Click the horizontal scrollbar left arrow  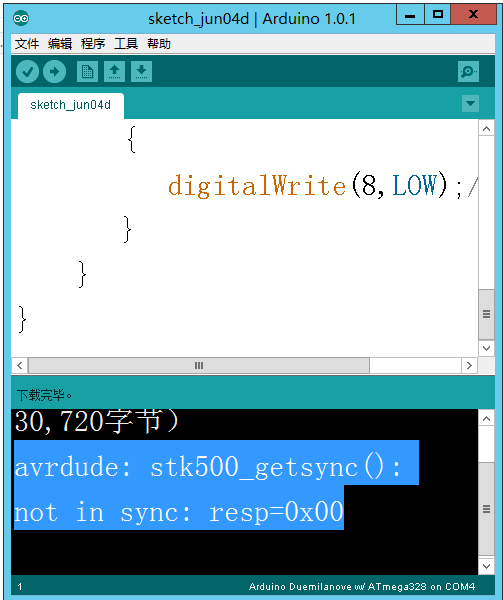[20, 365]
